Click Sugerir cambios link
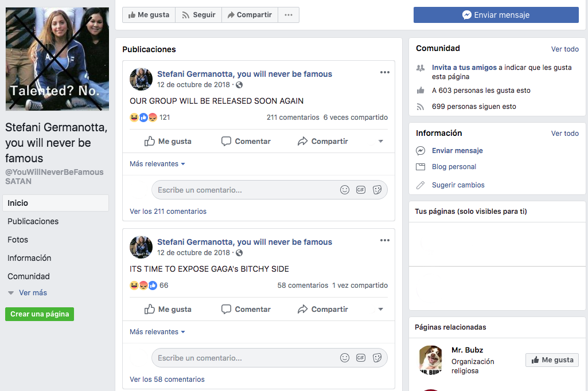The image size is (588, 391). tap(458, 185)
